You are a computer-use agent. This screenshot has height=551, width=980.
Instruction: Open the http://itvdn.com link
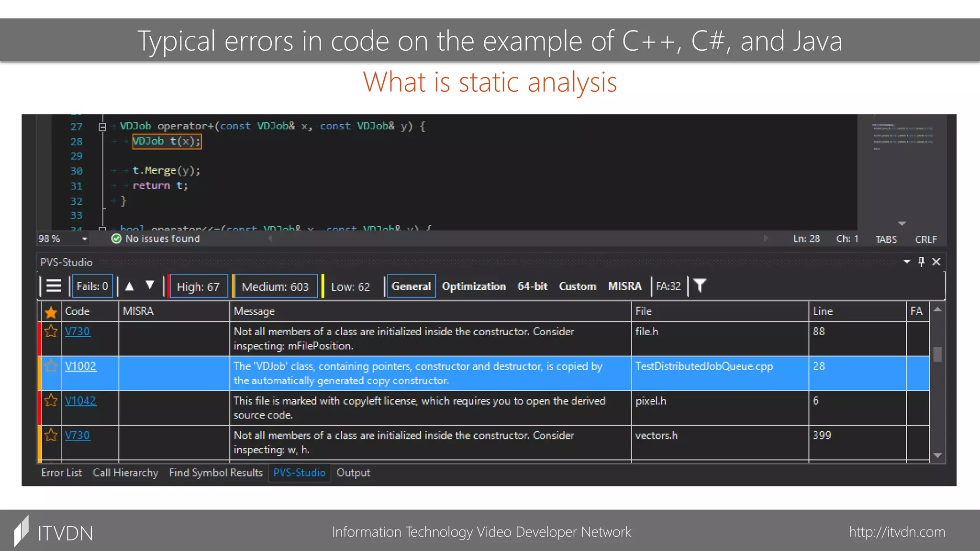tap(897, 532)
